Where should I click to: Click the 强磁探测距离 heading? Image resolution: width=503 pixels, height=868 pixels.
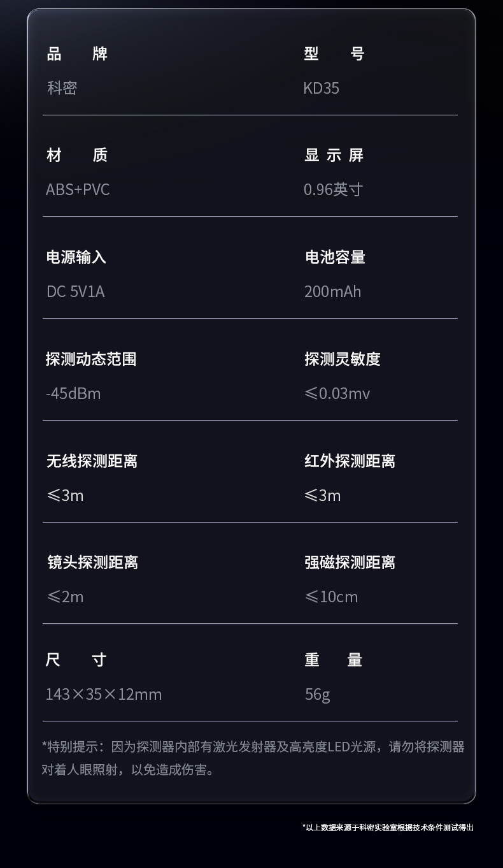coord(350,562)
